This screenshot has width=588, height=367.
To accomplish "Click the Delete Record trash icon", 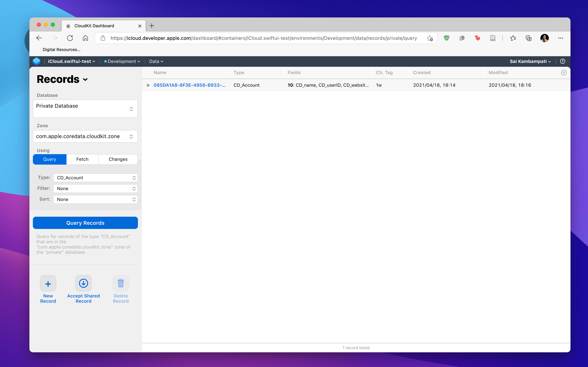I will (x=121, y=283).
